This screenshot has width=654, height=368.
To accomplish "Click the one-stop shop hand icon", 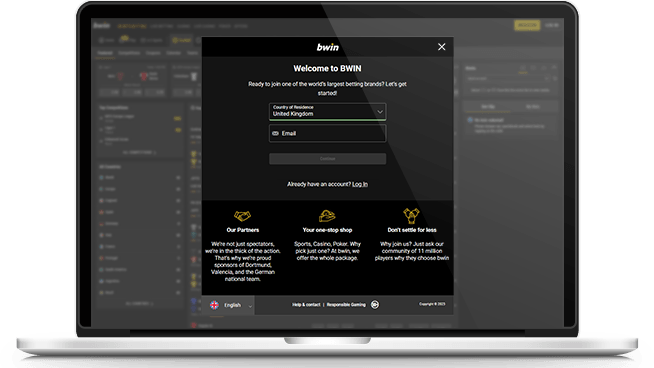I will pyautogui.click(x=327, y=216).
